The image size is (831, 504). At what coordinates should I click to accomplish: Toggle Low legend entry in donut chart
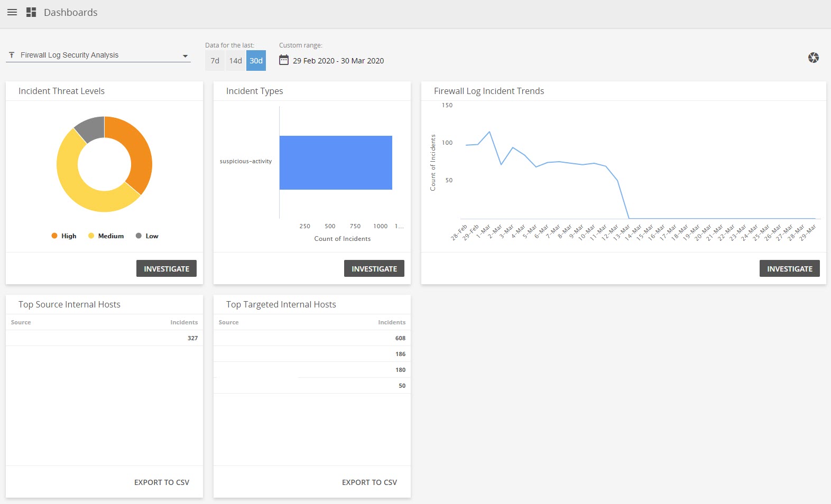pyautogui.click(x=147, y=236)
